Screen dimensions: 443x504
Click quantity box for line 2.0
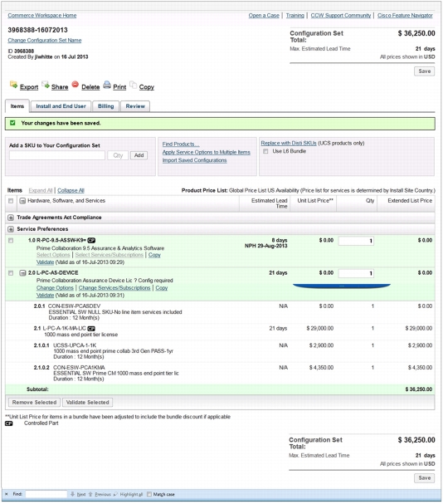356,273
